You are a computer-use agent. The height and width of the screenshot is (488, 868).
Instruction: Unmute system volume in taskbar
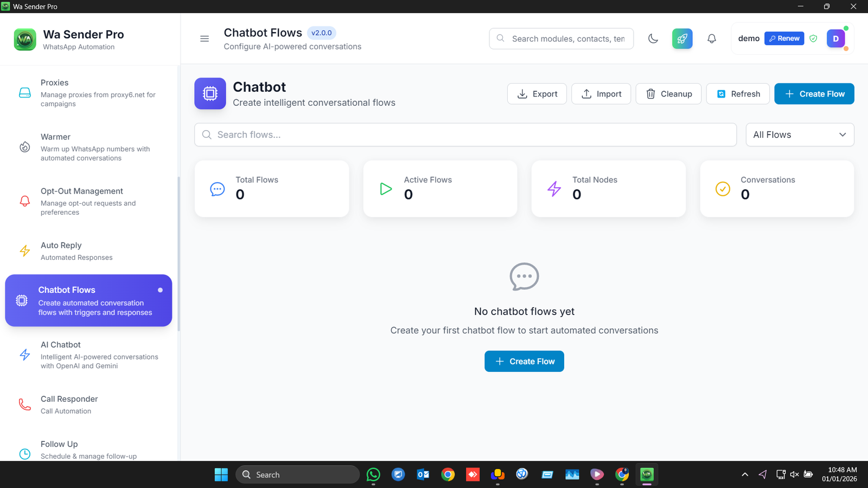[x=794, y=474]
